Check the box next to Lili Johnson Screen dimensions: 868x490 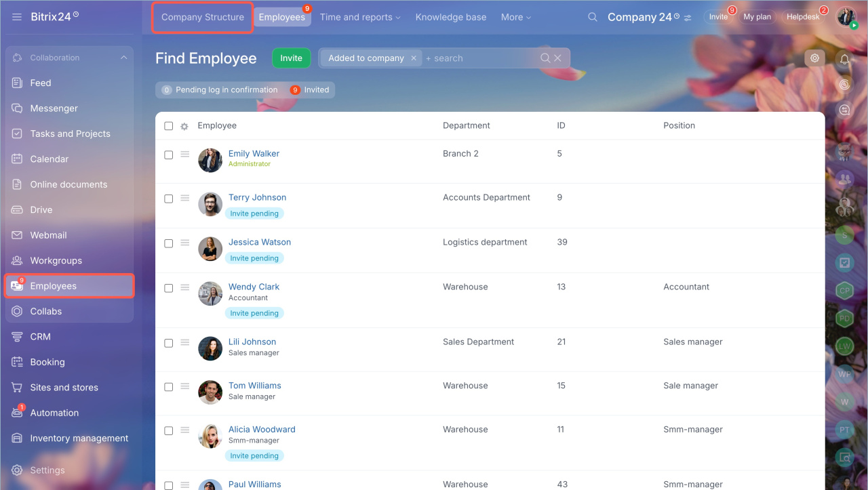(169, 343)
